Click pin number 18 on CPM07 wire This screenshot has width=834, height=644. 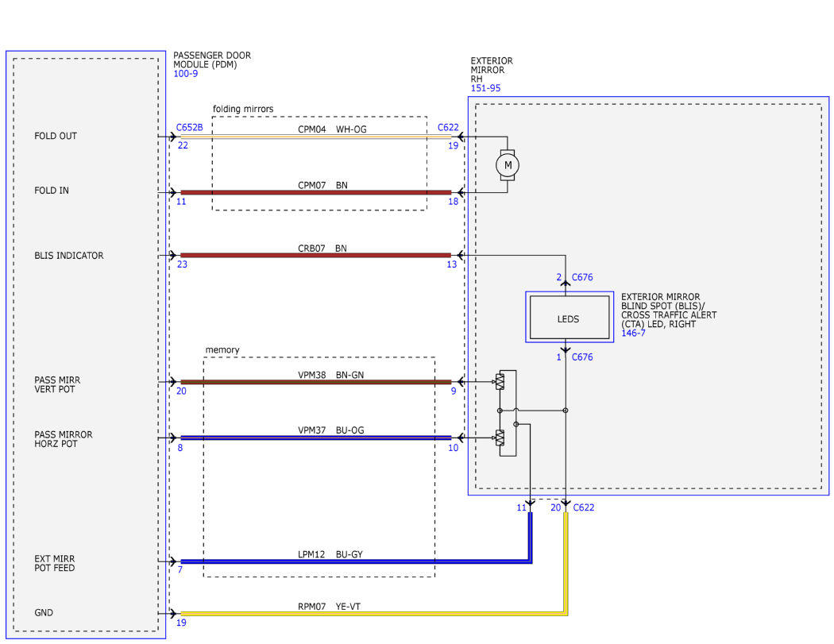coord(454,202)
